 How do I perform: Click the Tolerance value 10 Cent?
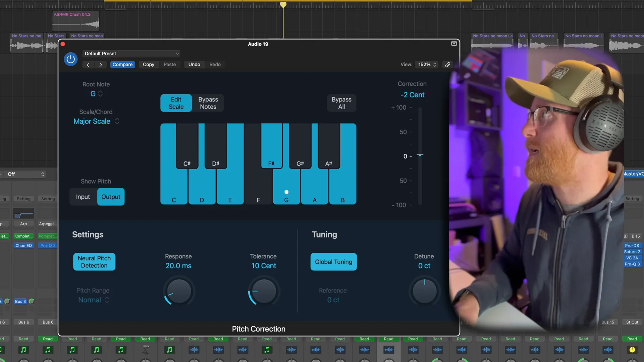point(264,266)
